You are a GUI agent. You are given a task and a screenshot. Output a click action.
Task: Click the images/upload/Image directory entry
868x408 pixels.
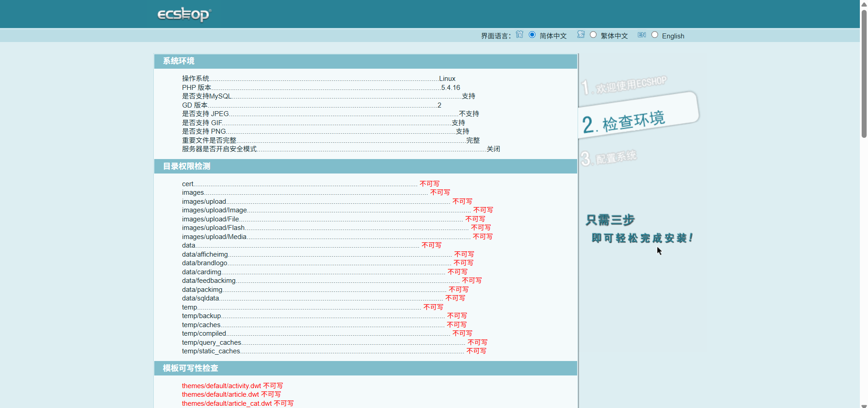point(337,210)
